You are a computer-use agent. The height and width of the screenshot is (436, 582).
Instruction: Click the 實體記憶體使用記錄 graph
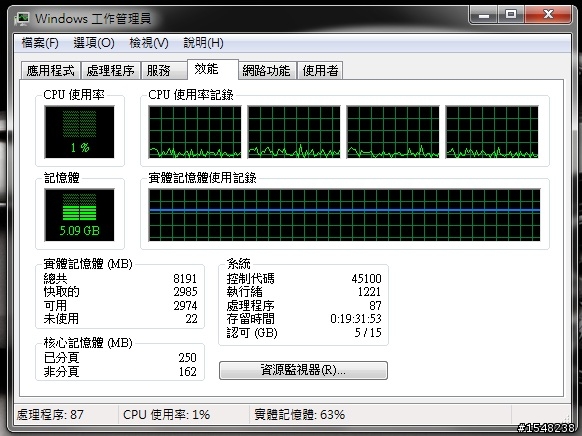pos(344,215)
